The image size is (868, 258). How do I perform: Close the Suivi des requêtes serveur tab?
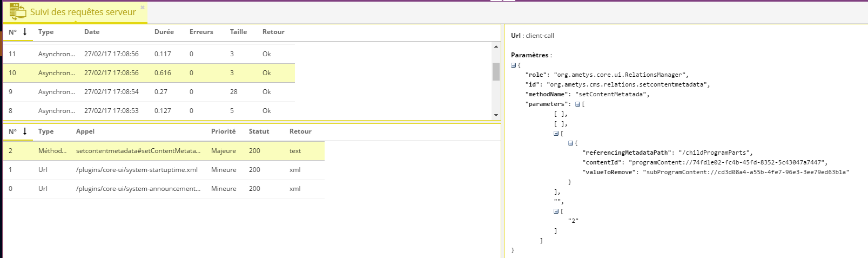tap(143, 8)
